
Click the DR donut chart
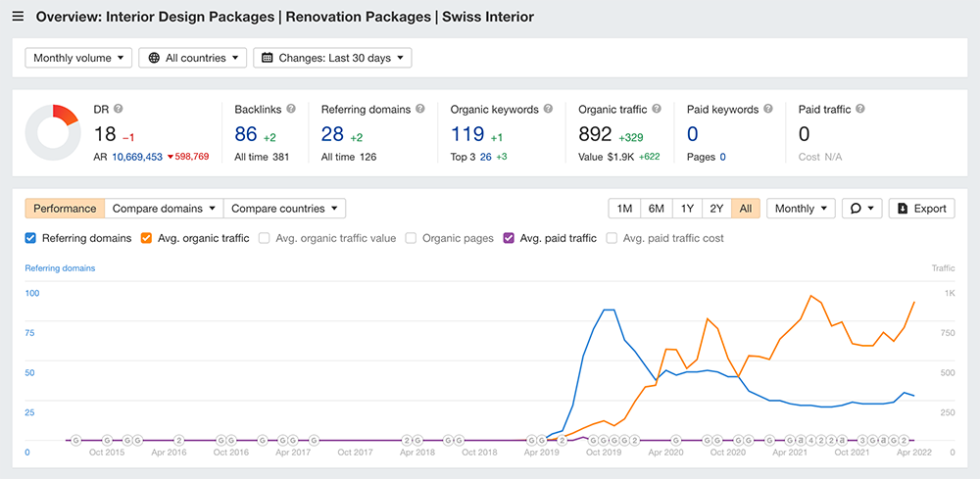click(x=52, y=131)
